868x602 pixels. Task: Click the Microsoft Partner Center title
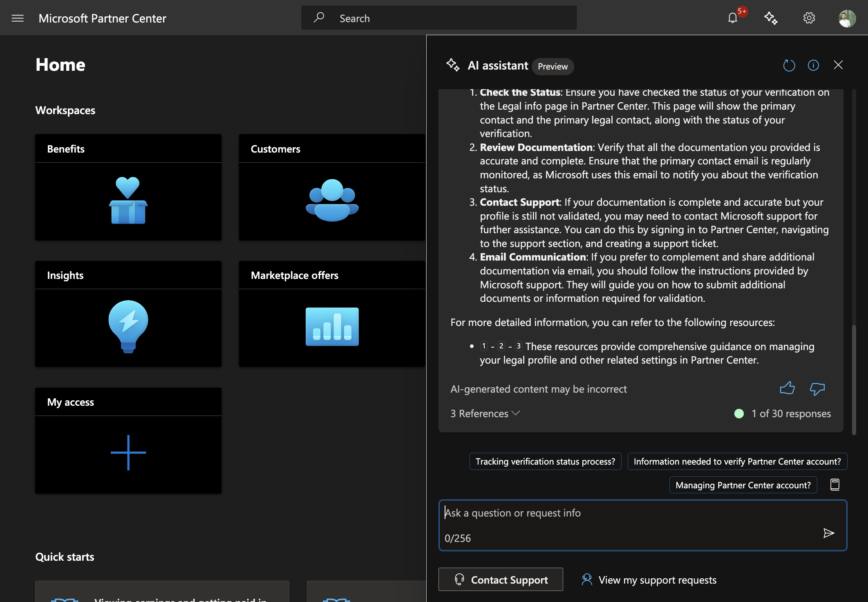(102, 18)
